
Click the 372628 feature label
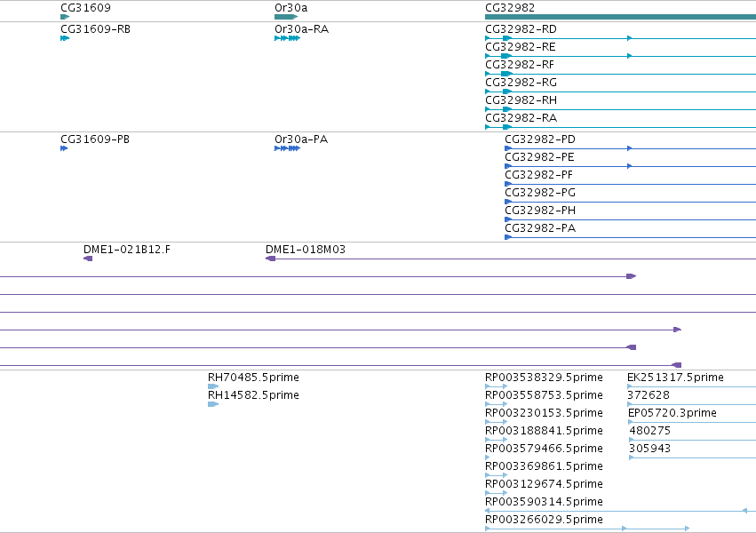[649, 395]
